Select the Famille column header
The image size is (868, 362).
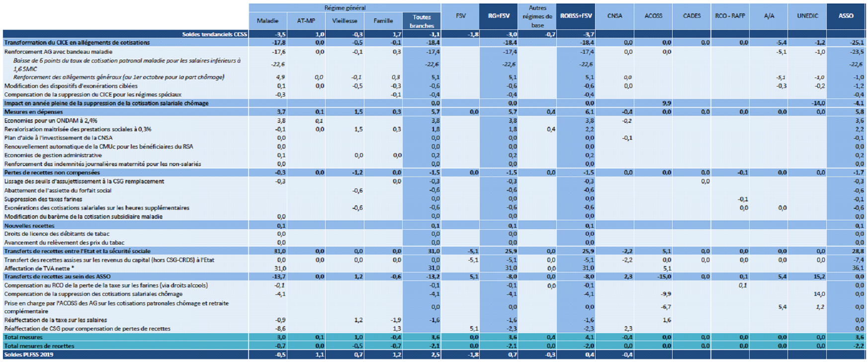(383, 21)
